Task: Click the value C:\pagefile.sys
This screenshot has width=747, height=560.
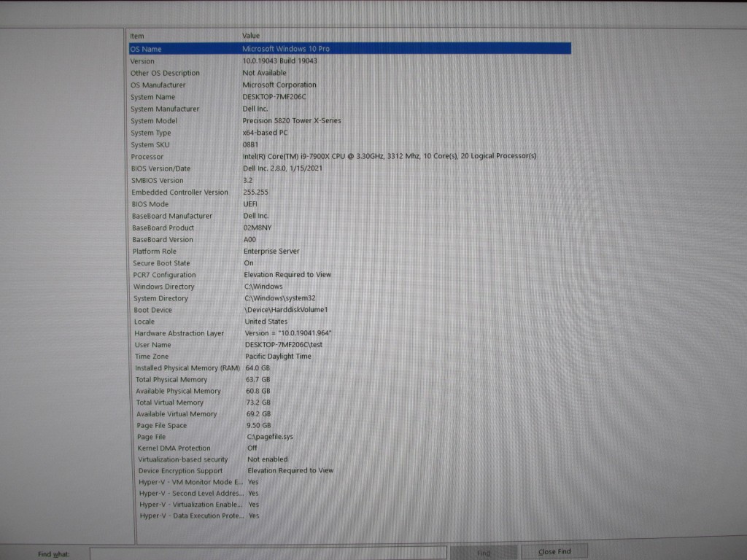Action: pos(270,437)
